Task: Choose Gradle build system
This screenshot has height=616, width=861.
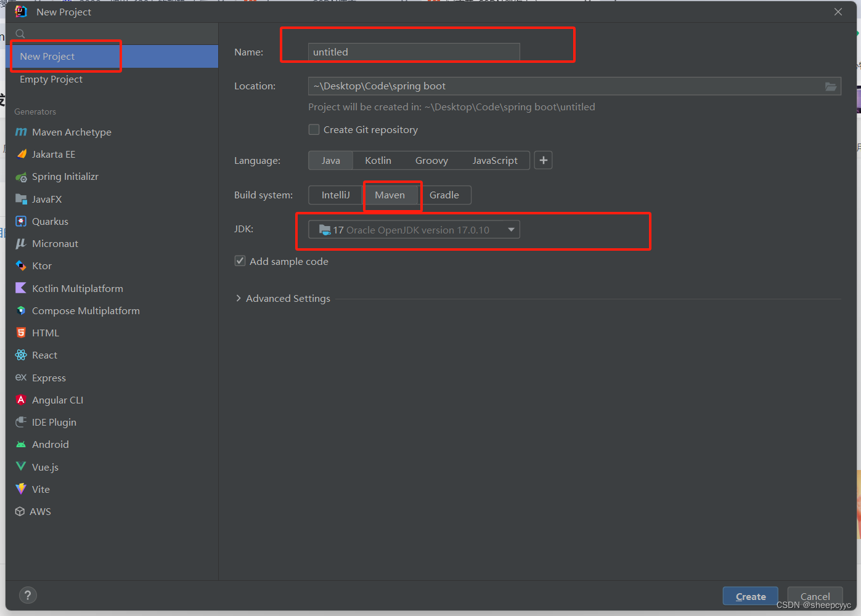Action: 444,195
